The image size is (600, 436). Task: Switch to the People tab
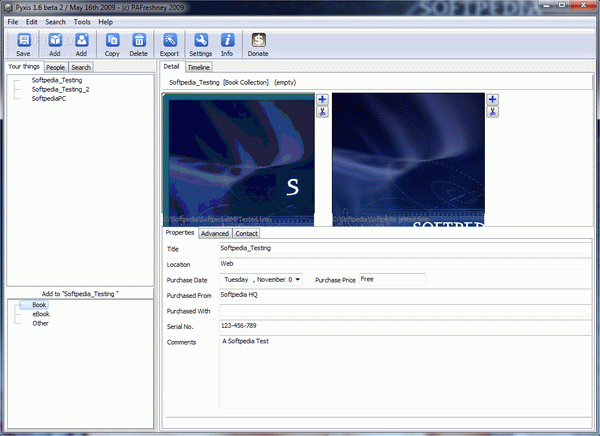(55, 67)
